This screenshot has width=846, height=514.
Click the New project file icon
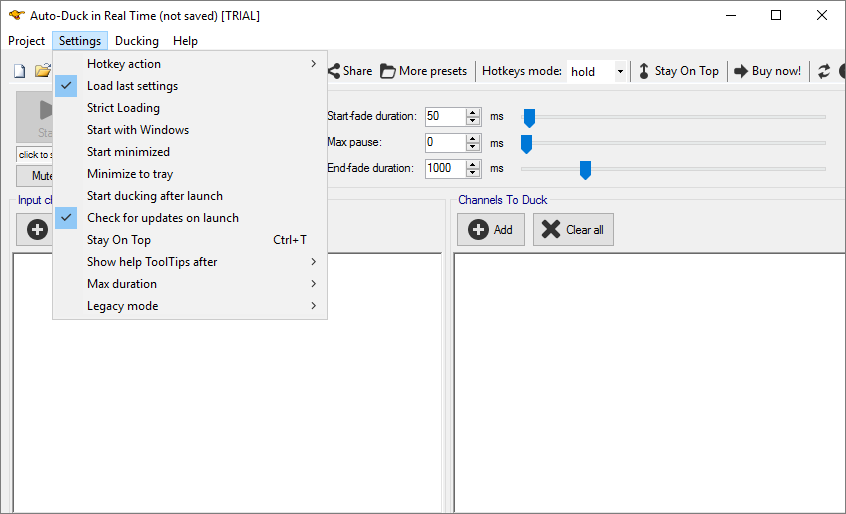[19, 71]
